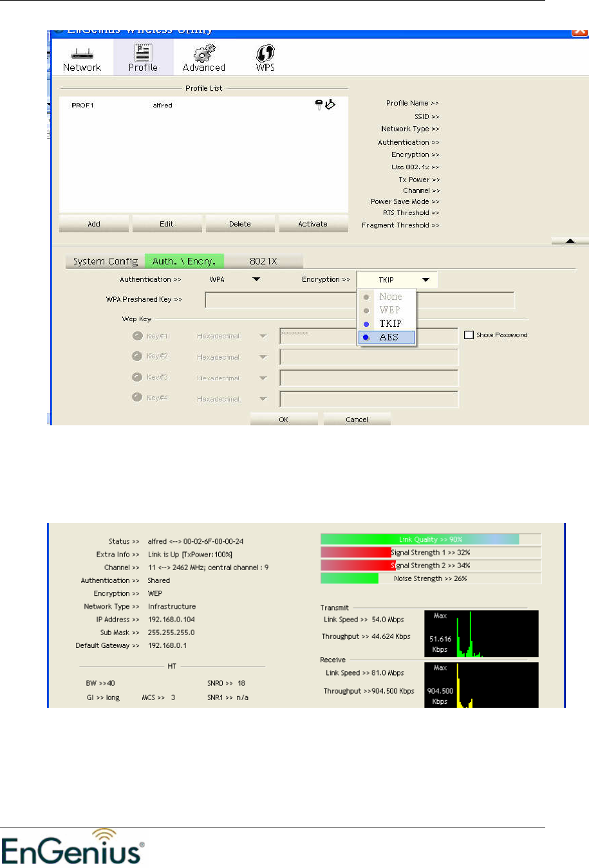Image resolution: width=589 pixels, height=868 pixels.
Task: Click the IP address 192.168.0.104 value
Action: coord(171,620)
